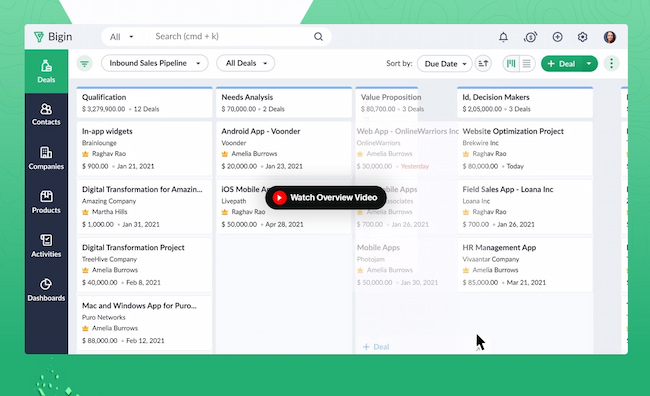Click crown icon in HR Management App card

click(466, 270)
